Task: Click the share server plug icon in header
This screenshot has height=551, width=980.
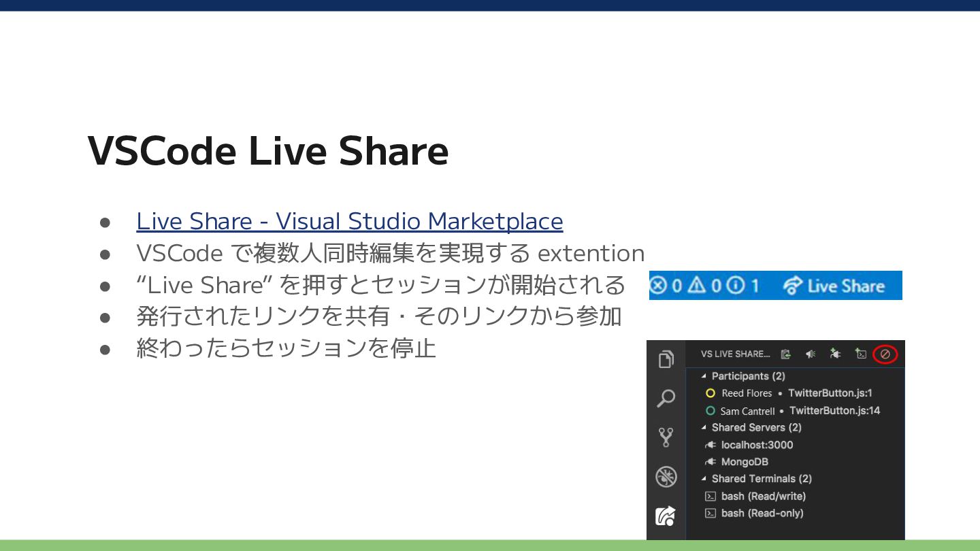Action: click(836, 354)
